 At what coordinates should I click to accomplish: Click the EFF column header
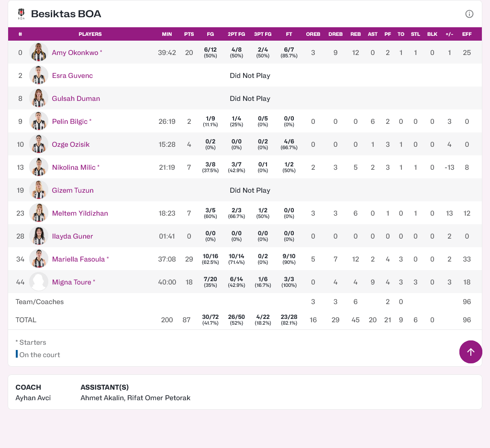pos(467,34)
